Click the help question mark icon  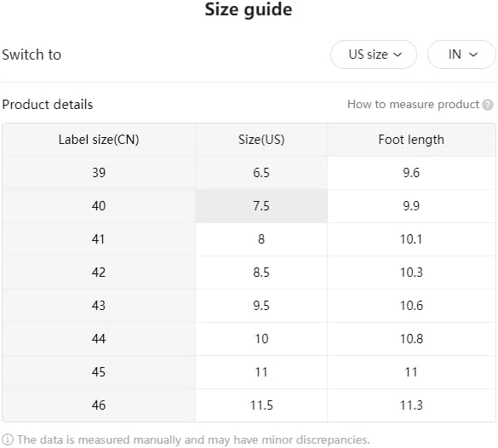[x=488, y=105]
